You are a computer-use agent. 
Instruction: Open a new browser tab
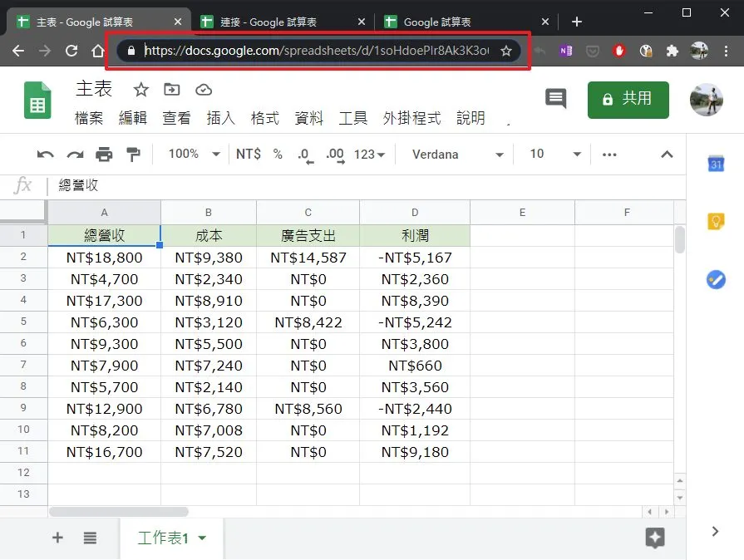[577, 22]
